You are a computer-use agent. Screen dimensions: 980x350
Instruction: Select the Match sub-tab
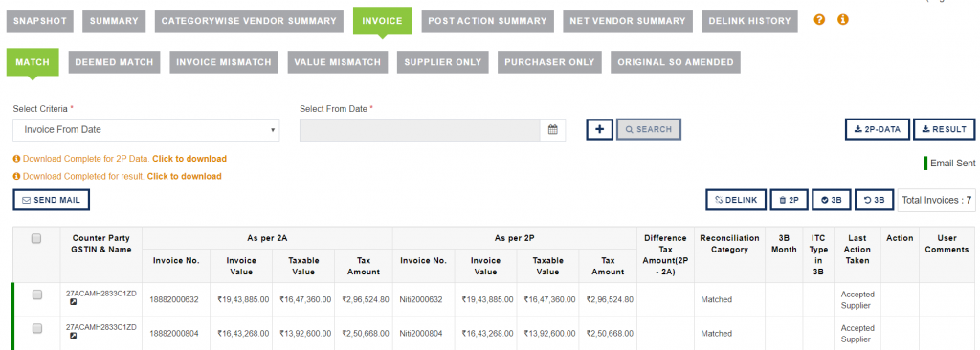33,62
